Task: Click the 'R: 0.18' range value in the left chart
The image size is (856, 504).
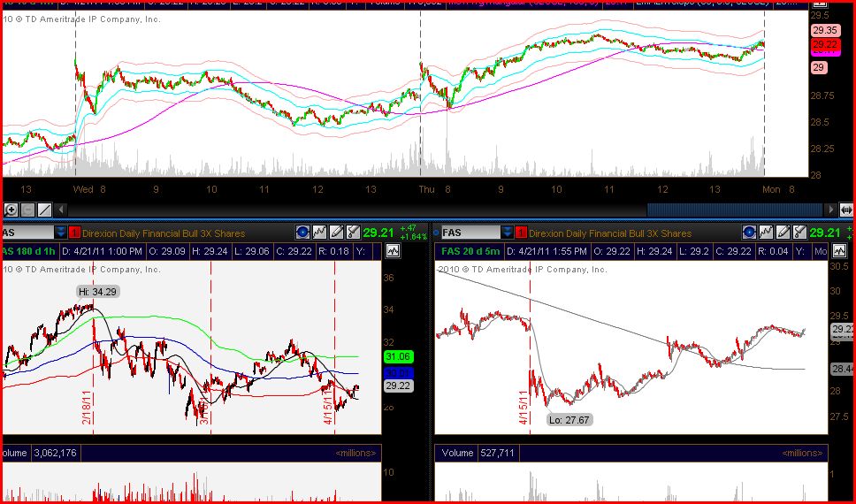Action: pos(332,252)
